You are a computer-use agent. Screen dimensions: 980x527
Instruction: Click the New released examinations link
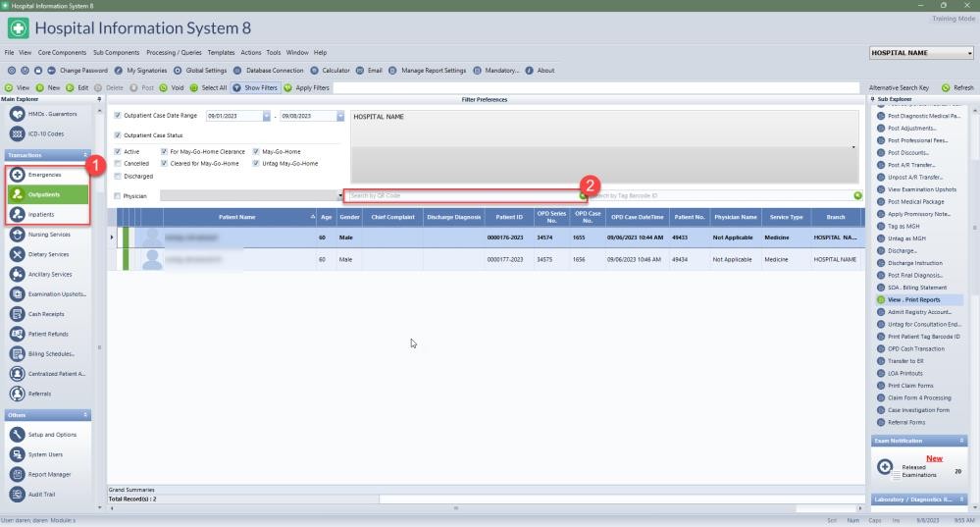pos(934,458)
